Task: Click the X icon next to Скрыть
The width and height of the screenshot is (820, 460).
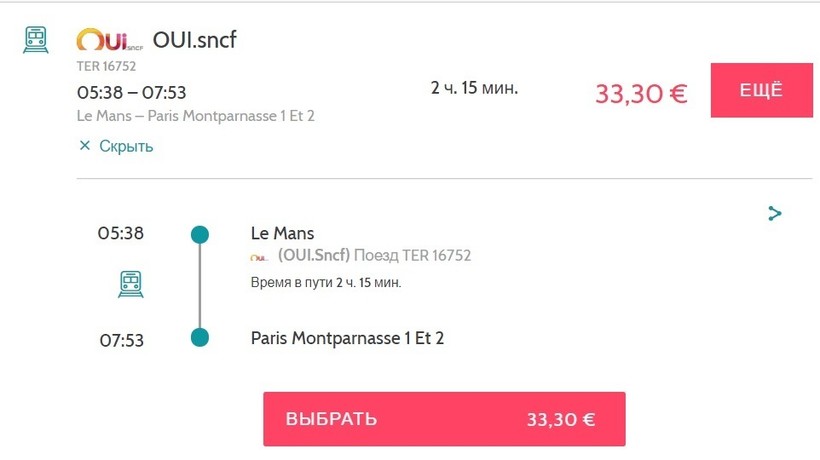Action: click(85, 146)
